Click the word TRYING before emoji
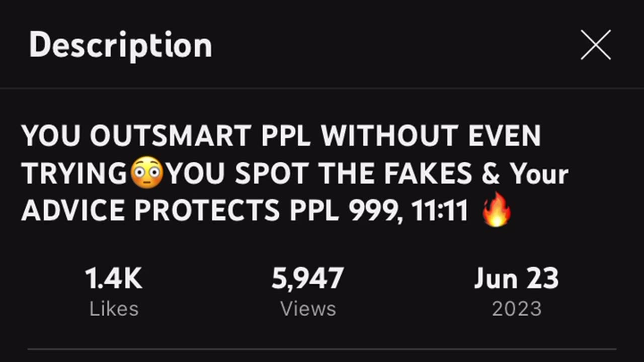The image size is (644, 362). (75, 173)
